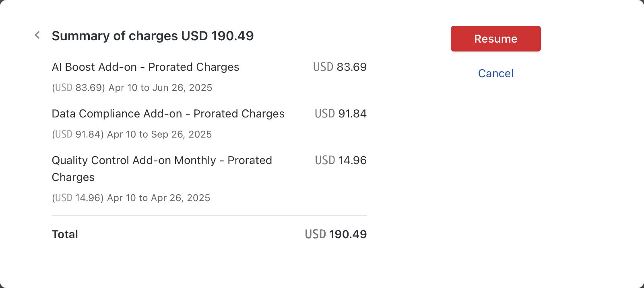Click the Cancel link
The image size is (644, 288).
point(495,73)
